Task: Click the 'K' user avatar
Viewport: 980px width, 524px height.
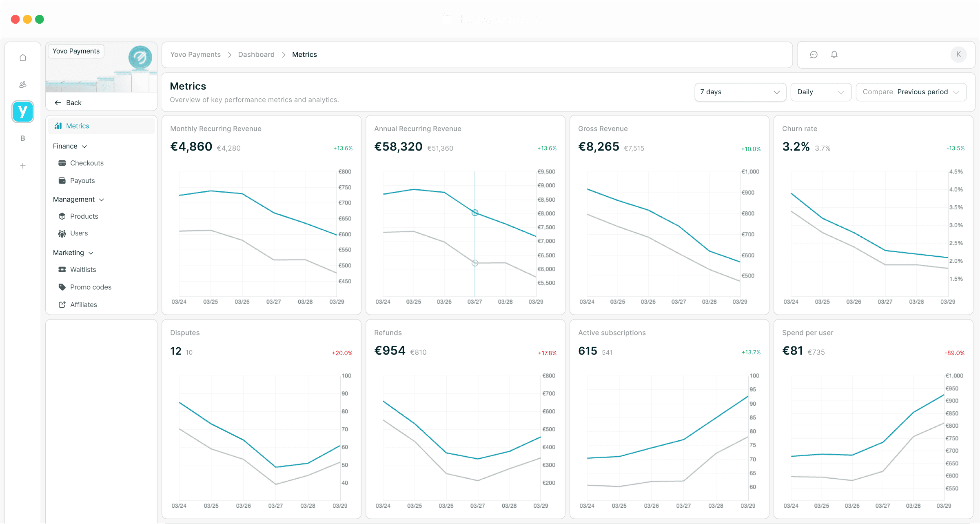Action: (x=958, y=54)
